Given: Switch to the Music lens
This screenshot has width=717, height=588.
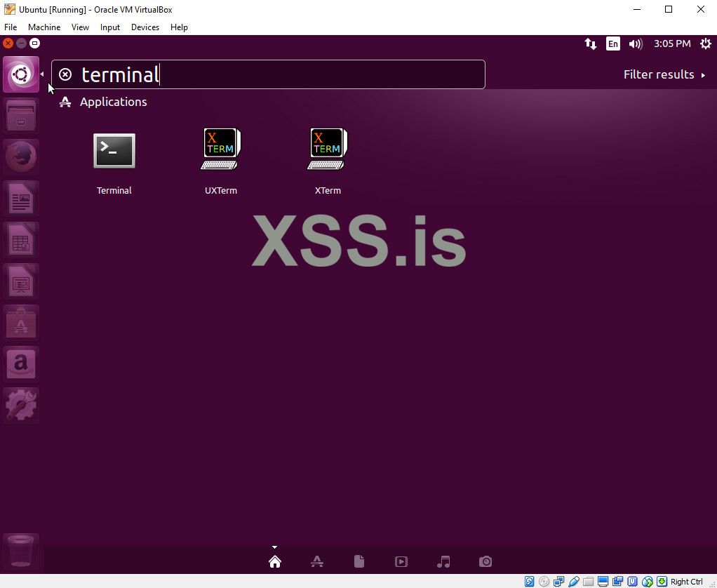Looking at the screenshot, I should click(443, 561).
